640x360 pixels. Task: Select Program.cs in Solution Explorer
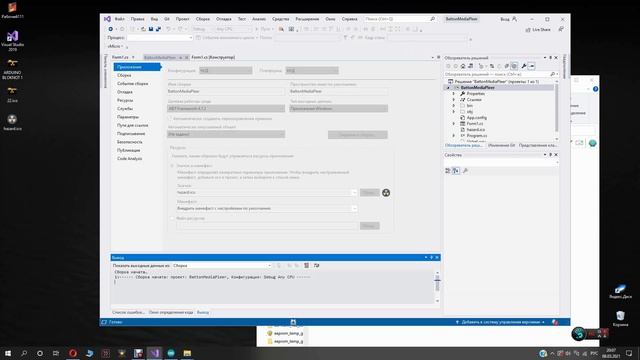click(476, 136)
